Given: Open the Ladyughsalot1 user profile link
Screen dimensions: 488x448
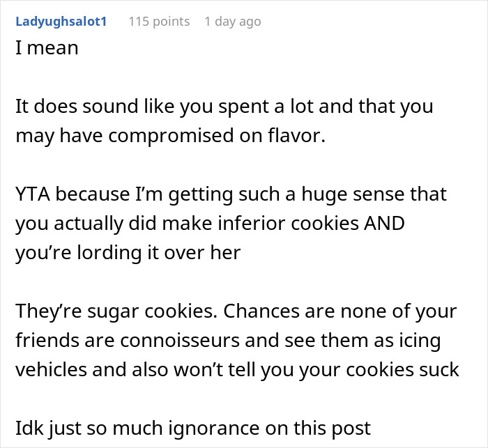Looking at the screenshot, I should [x=61, y=22].
